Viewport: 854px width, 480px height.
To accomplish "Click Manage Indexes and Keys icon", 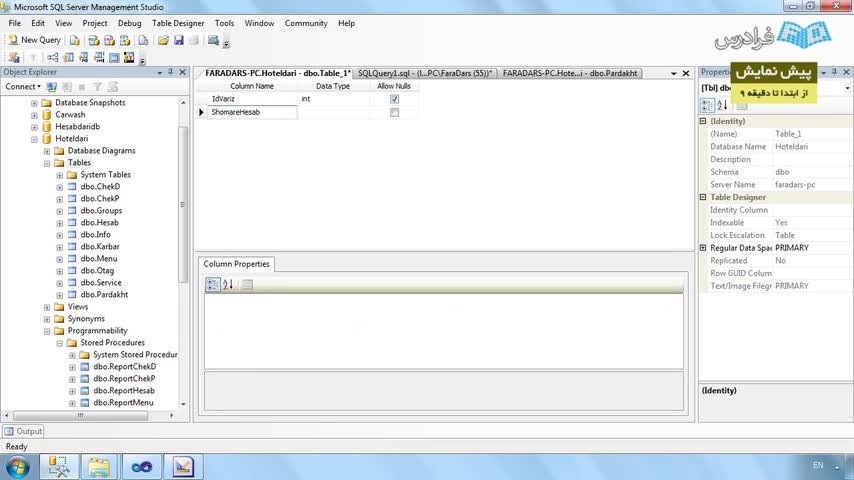I will pyautogui.click(x=69, y=57).
